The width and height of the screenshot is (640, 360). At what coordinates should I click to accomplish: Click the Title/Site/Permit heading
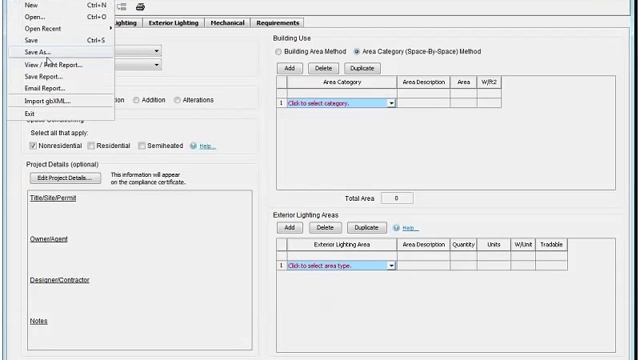point(53,198)
